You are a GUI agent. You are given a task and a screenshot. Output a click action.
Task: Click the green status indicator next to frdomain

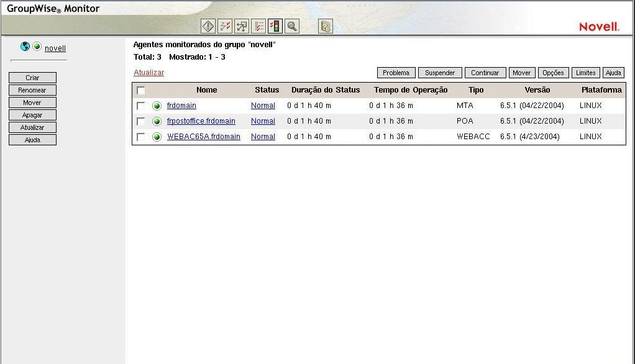tap(157, 106)
